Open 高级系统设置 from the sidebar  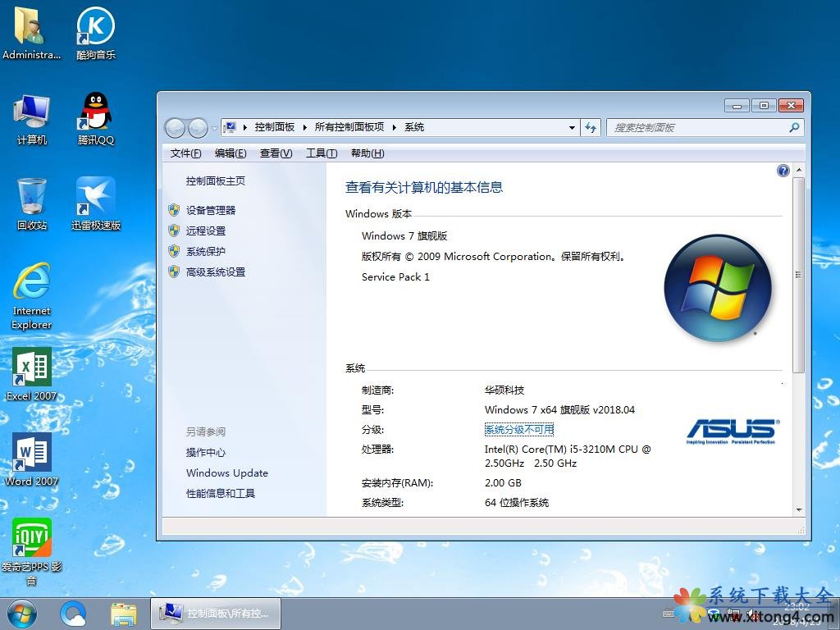pyautogui.click(x=216, y=272)
